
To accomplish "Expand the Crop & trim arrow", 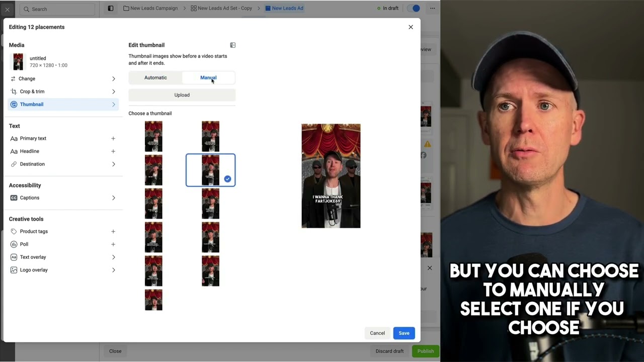I will [113, 92].
